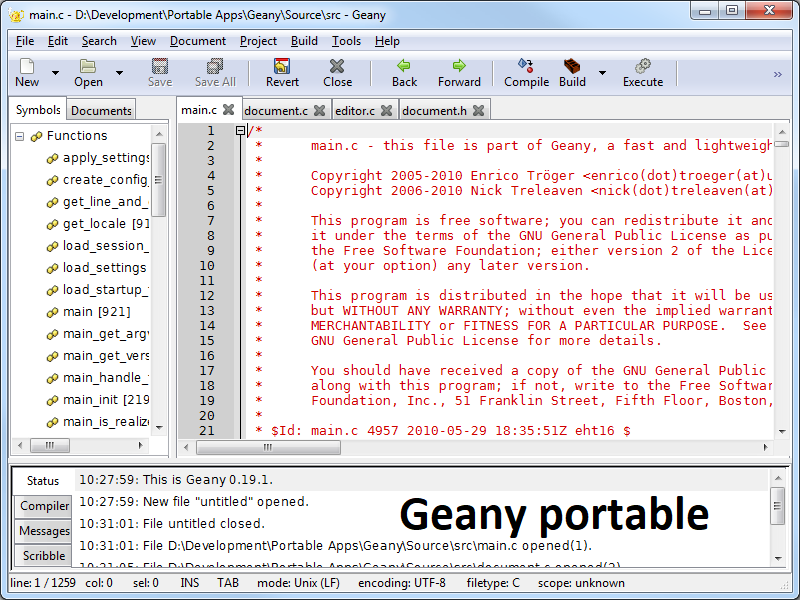The image size is (800, 600).
Task: Open the File menu
Action: pos(25,41)
